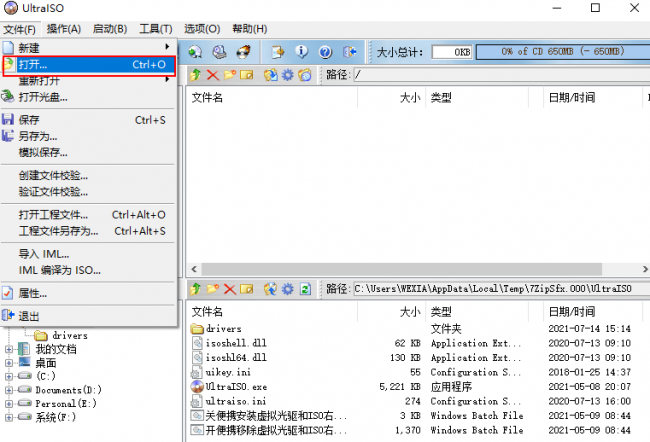Viewport: 650px width, 442px height.
Task: Click the blue info icon in main toolbar
Action: point(301,52)
